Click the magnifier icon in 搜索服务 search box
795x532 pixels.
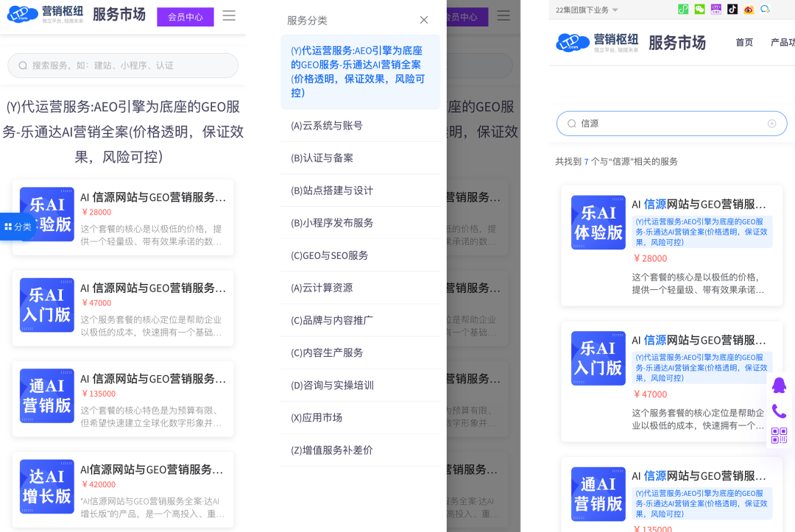[23, 65]
